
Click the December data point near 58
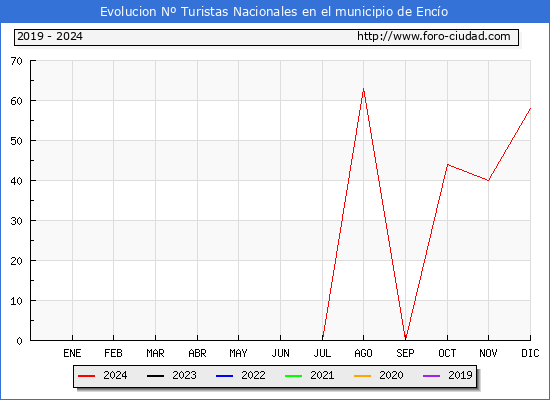[530, 108]
